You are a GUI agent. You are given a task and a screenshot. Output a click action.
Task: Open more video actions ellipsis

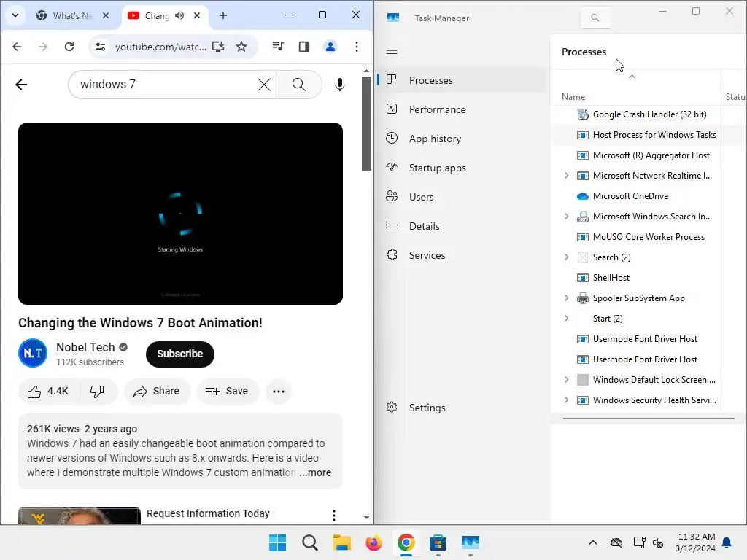pos(278,392)
